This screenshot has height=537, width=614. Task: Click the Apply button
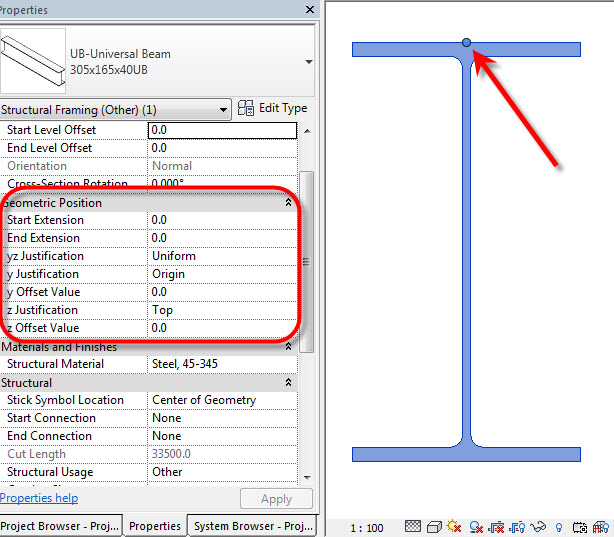tap(276, 499)
